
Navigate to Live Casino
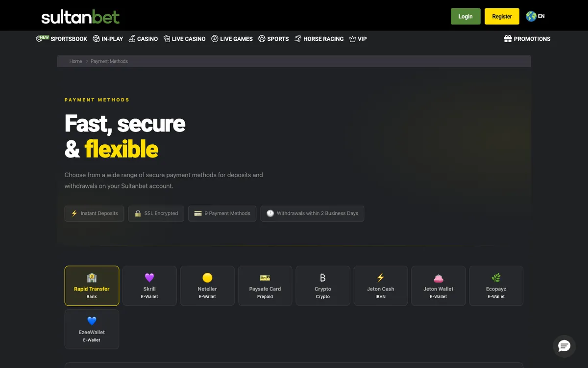pyautogui.click(x=184, y=39)
